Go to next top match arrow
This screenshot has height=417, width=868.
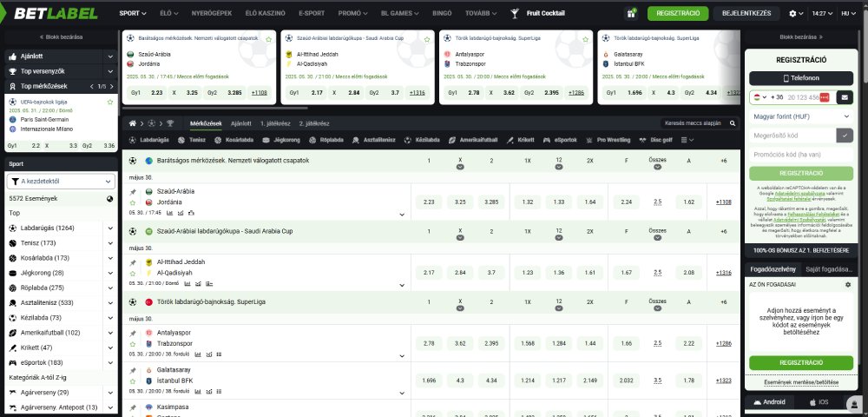tap(112, 86)
